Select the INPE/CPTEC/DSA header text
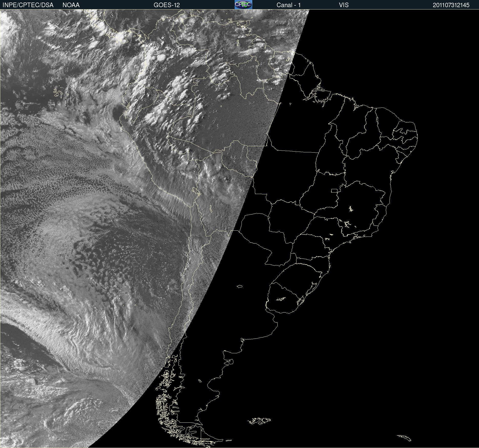 tap(28, 5)
